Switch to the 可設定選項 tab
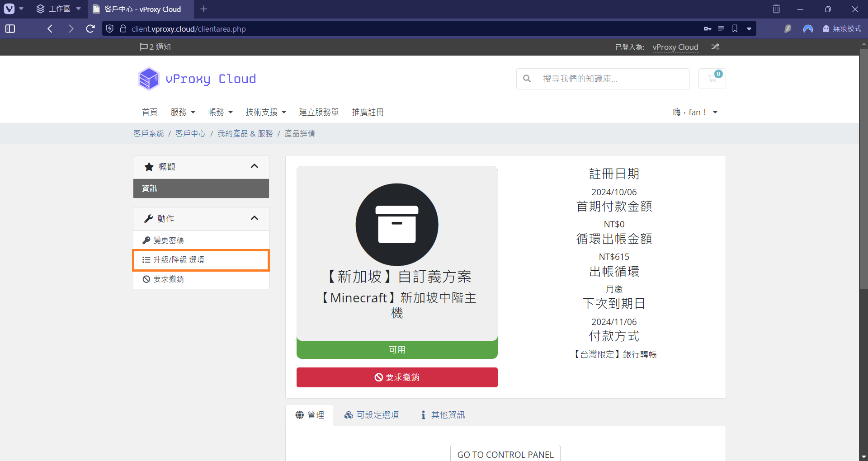868x461 pixels. pos(372,415)
